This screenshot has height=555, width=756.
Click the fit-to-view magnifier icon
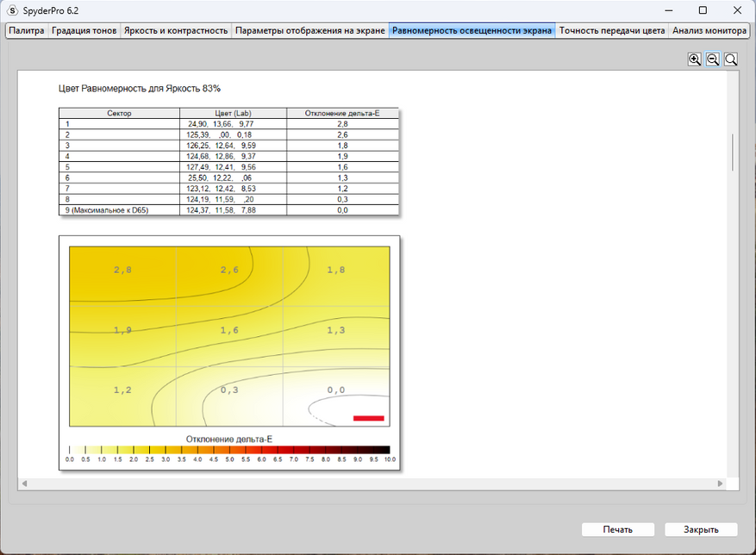tap(731, 59)
